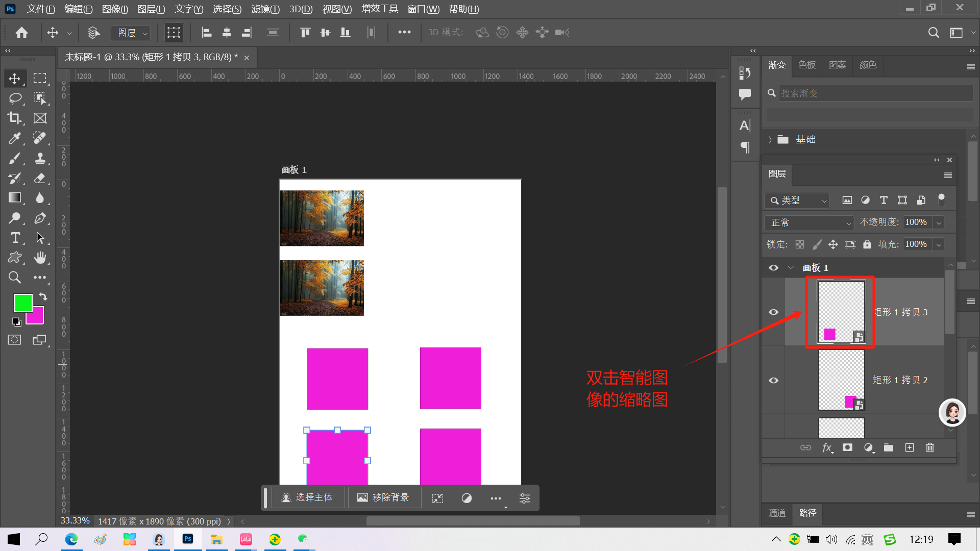Switch to the 色板 tab
The width and height of the screenshot is (980, 551).
coord(807,65)
